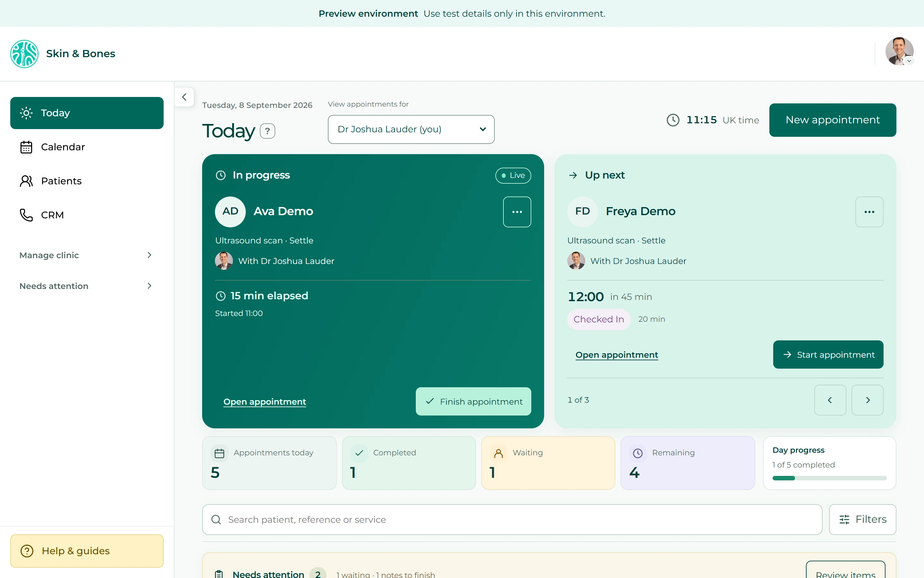Click the AD avatar for Ava Demo
Viewport: 924px width, 578px height.
coord(230,211)
